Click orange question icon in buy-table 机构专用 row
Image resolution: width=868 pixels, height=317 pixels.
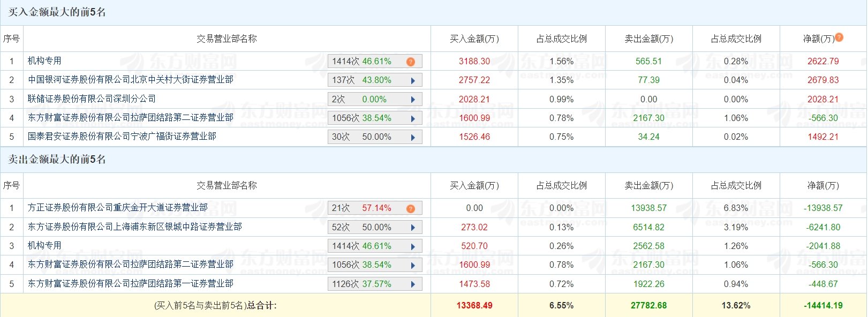411,62
